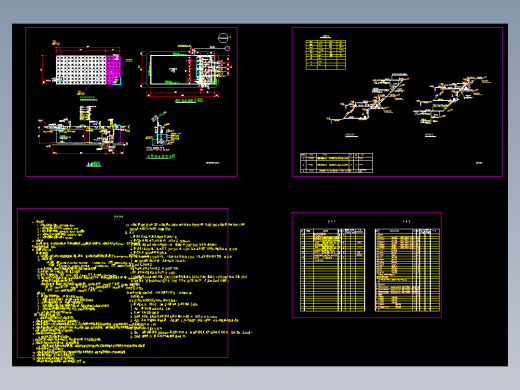Select the small detail drawing with cyan box
The height and width of the screenshot is (390, 520).
[163, 132]
